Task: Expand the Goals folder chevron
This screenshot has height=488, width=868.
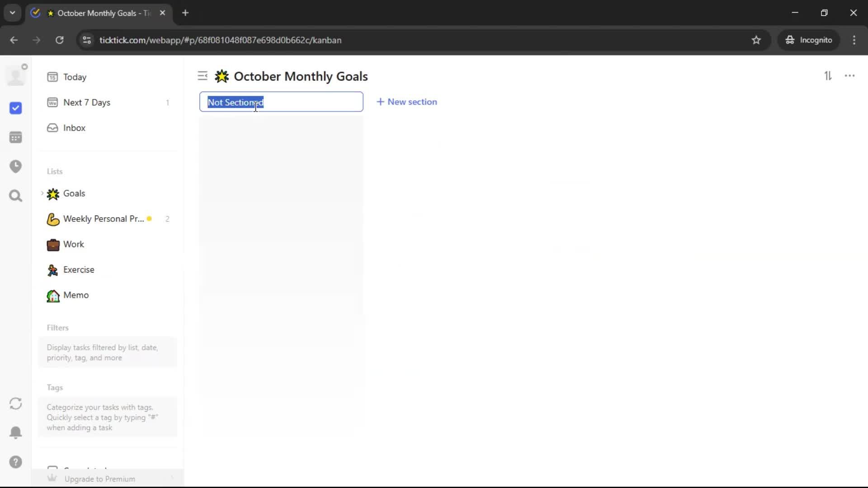Action: [x=42, y=193]
